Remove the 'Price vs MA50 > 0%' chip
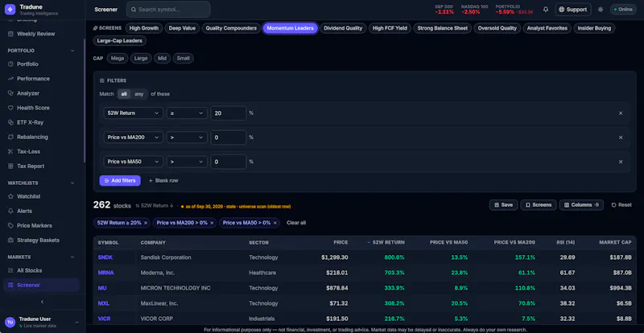 coord(275,223)
